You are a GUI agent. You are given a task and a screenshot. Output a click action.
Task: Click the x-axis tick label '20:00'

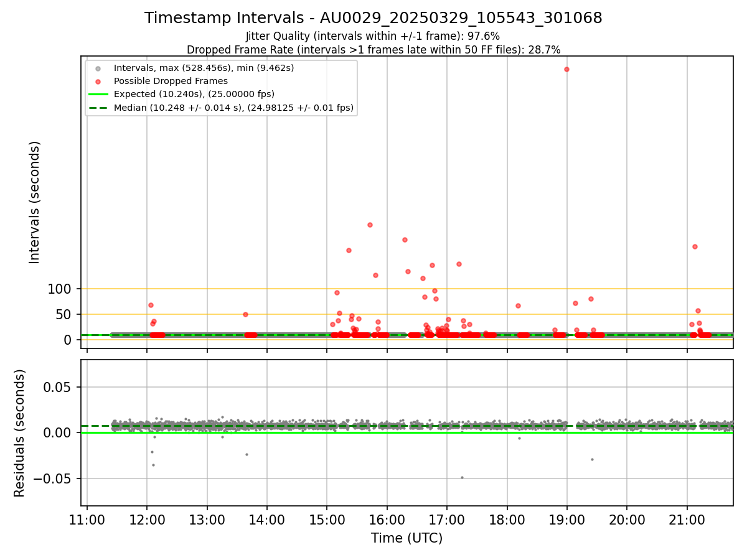627,519
